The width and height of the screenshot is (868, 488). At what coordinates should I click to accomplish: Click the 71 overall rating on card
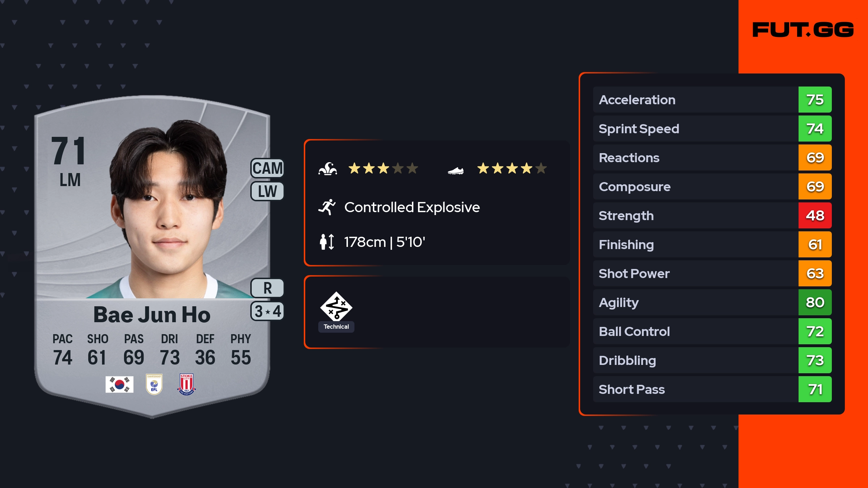pos(69,151)
